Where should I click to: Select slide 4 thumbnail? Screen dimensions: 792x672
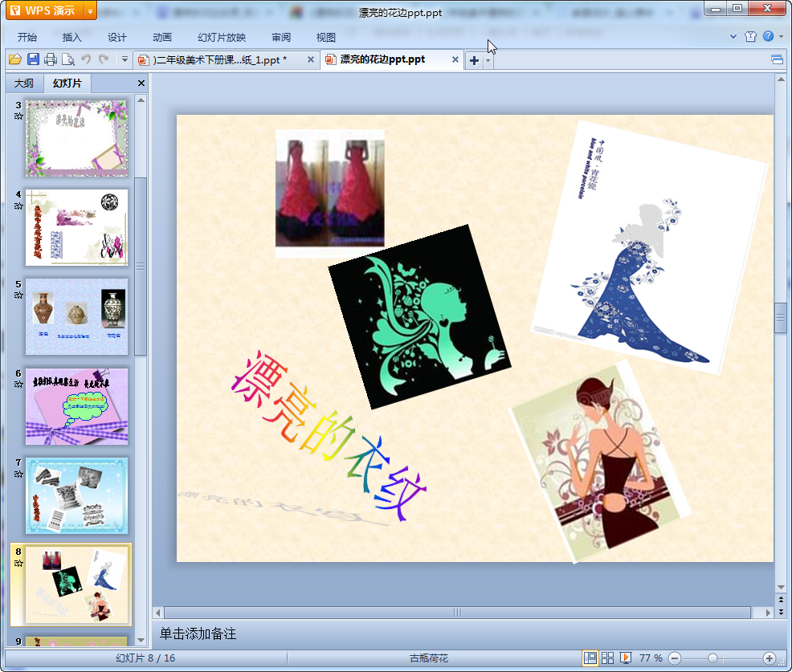point(77,228)
